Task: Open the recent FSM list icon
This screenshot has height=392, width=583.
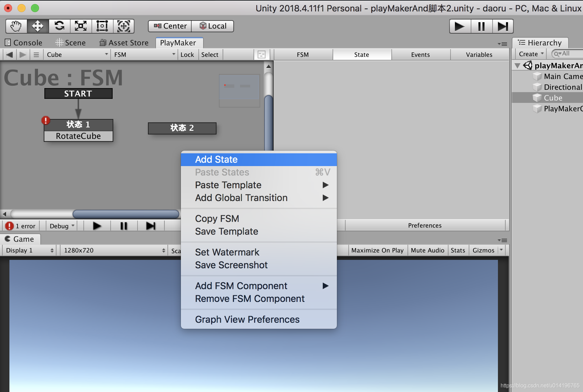Action: pos(36,54)
